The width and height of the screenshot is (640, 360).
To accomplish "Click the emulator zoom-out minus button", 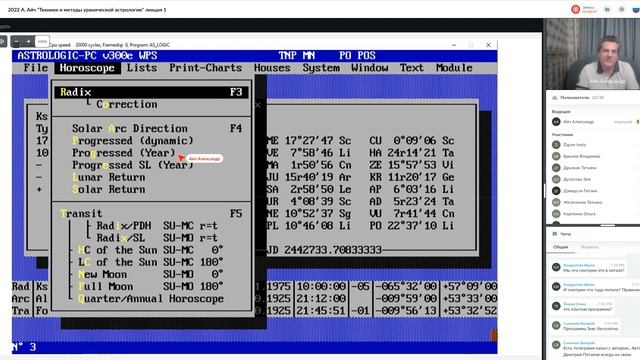I will (x=16, y=41).
